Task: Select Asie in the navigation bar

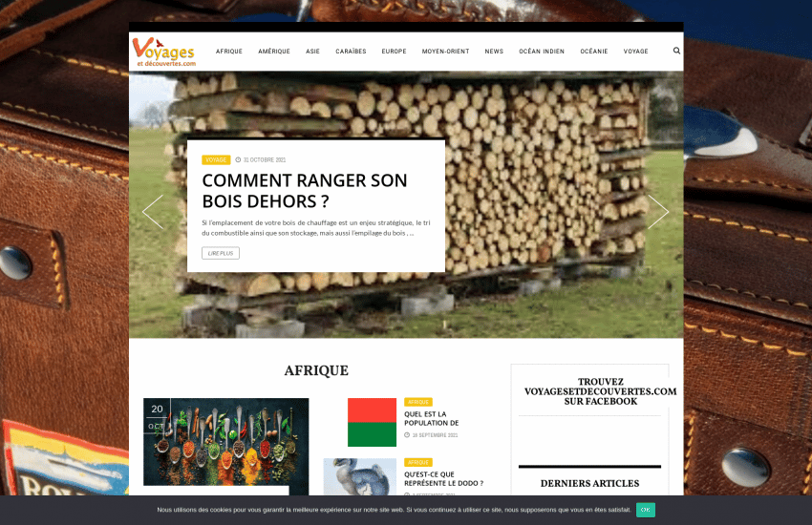Action: pos(312,52)
